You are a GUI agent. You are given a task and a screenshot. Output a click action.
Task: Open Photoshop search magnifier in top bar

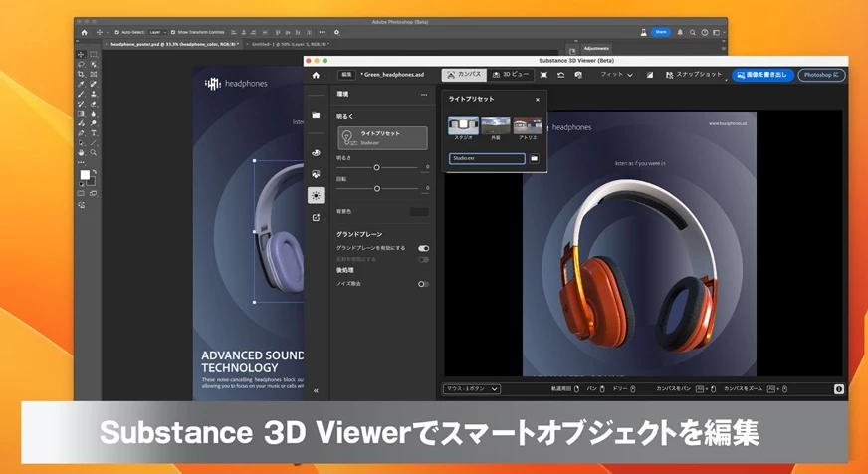[692, 32]
